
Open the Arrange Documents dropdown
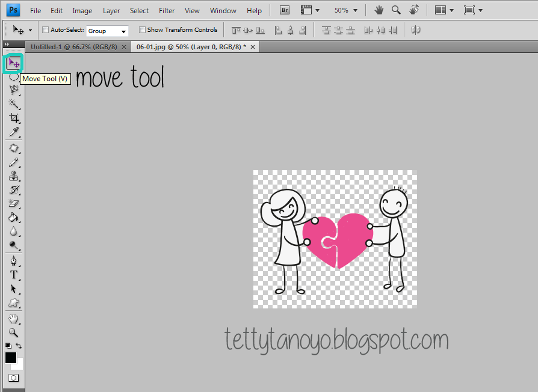coord(444,10)
